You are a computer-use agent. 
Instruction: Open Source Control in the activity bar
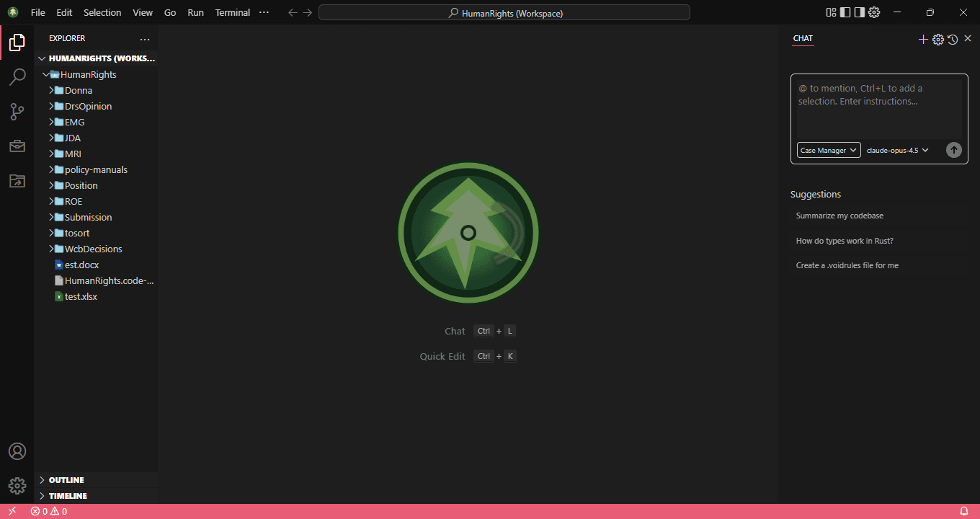pos(17,111)
